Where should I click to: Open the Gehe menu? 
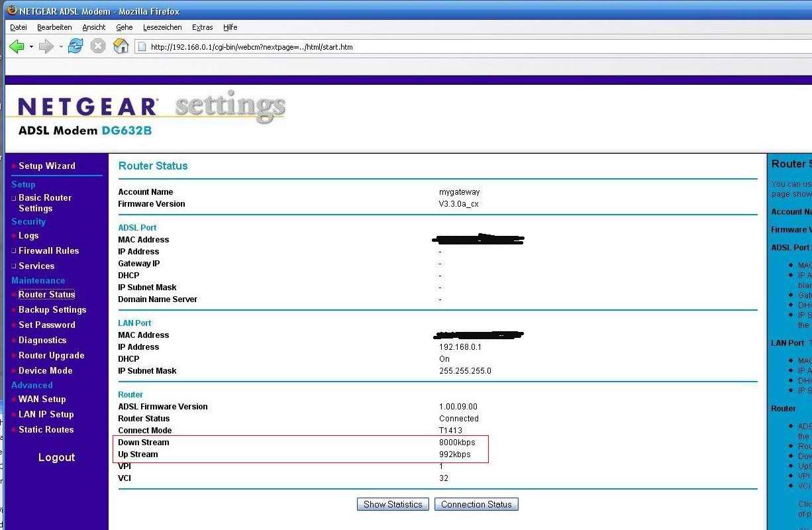pyautogui.click(x=125, y=27)
